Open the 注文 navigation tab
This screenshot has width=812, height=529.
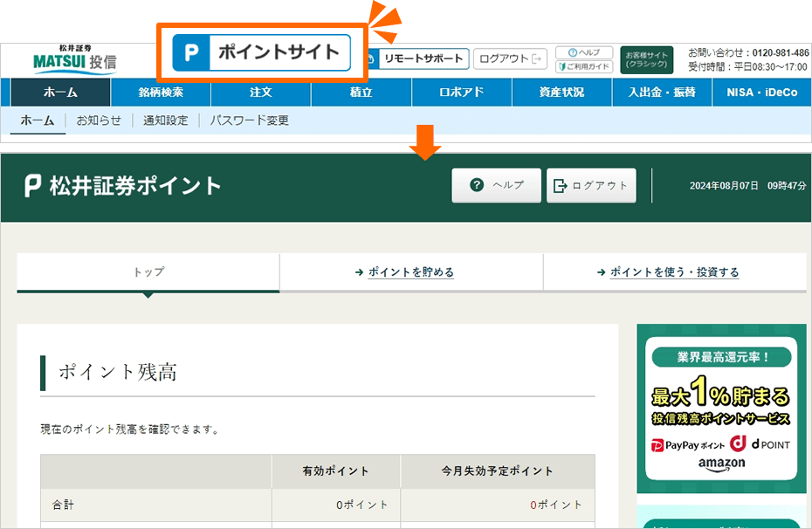click(260, 93)
